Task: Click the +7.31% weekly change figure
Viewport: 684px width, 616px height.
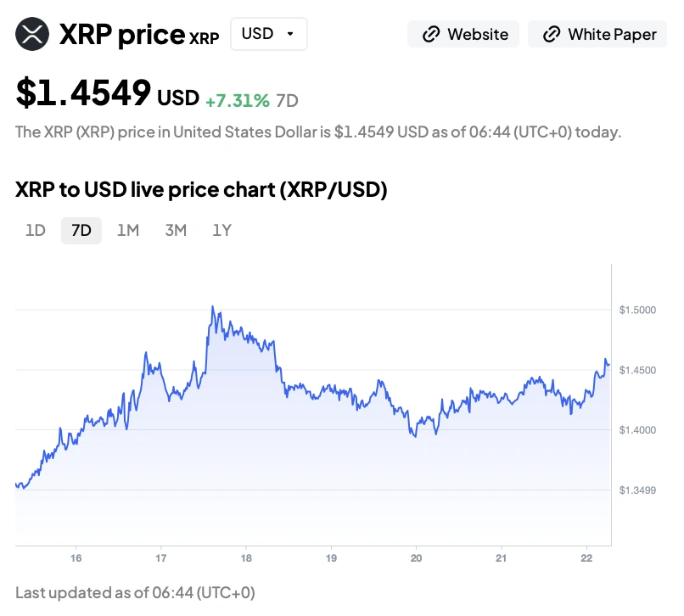Action: click(x=238, y=101)
